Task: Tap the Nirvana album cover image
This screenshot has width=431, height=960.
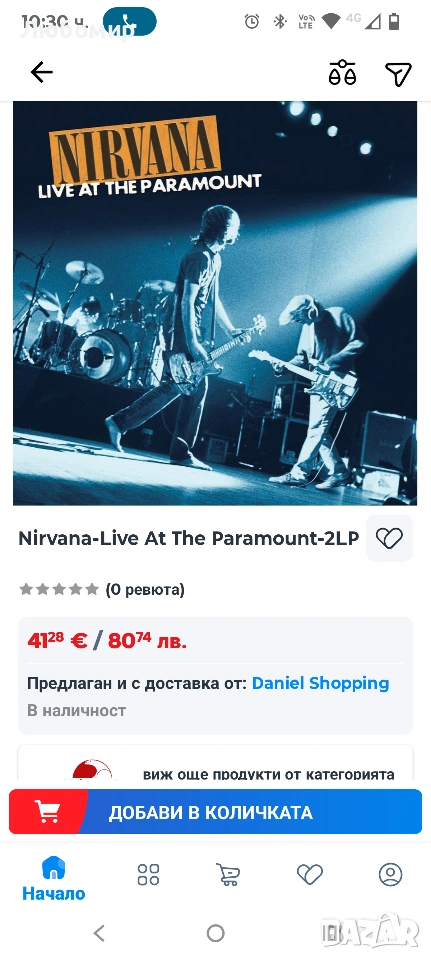Action: [x=215, y=303]
